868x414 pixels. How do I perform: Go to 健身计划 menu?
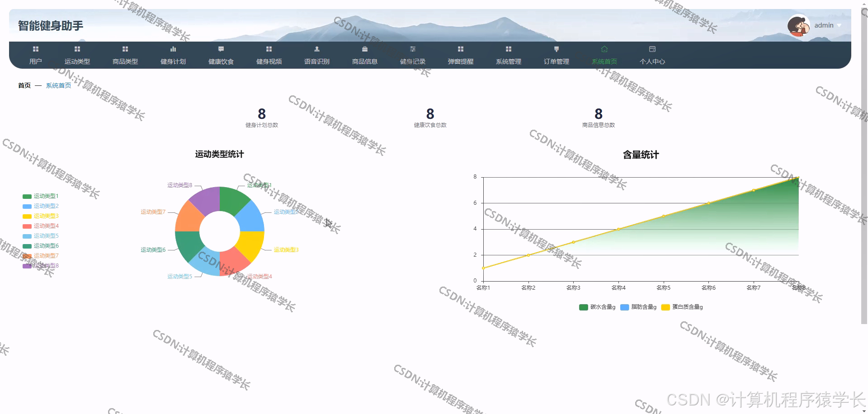point(173,61)
